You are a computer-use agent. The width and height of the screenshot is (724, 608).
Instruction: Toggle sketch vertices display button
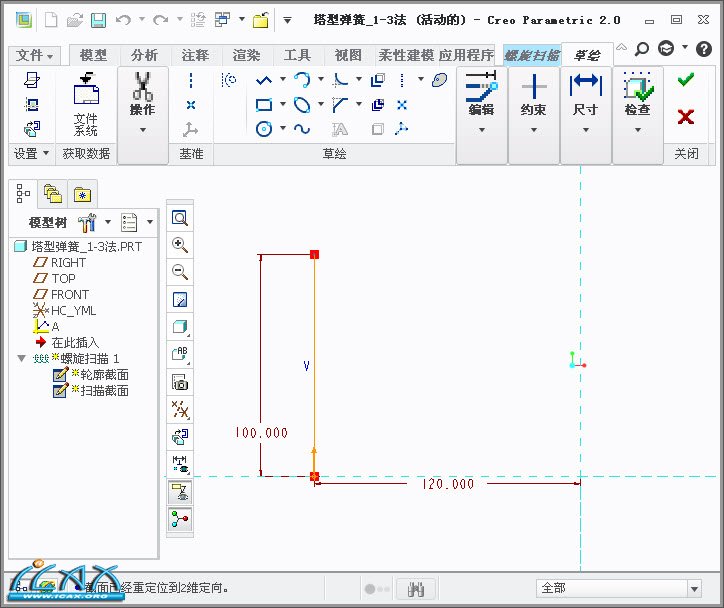click(180, 518)
